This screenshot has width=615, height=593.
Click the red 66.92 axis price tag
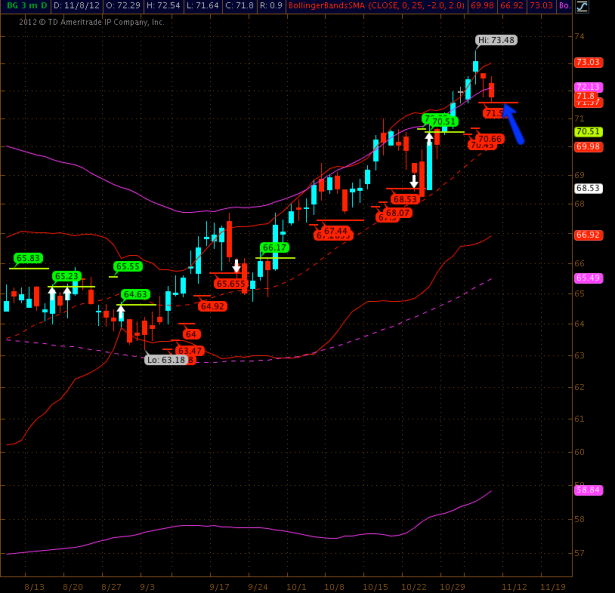point(587,235)
